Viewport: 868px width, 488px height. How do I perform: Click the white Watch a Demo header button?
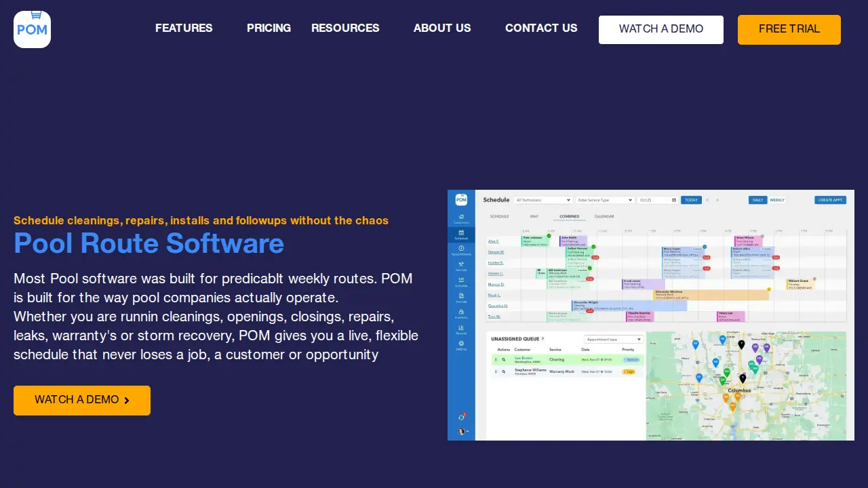pyautogui.click(x=661, y=30)
